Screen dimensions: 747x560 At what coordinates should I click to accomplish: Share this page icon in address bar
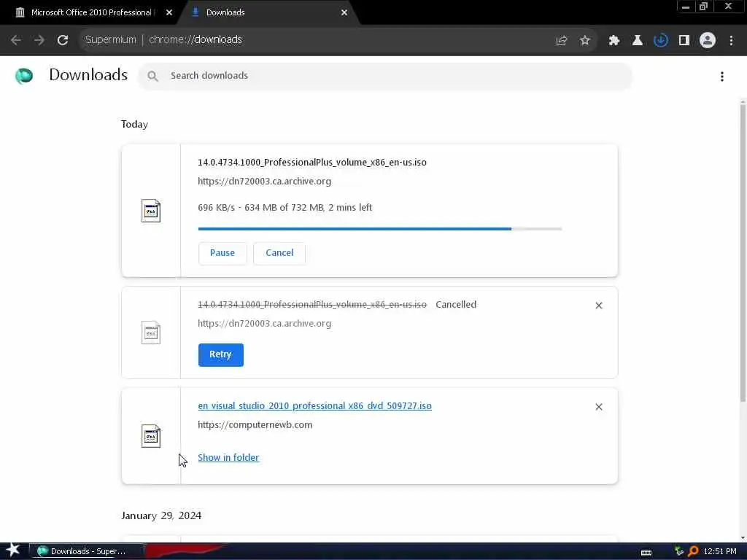[562, 41]
